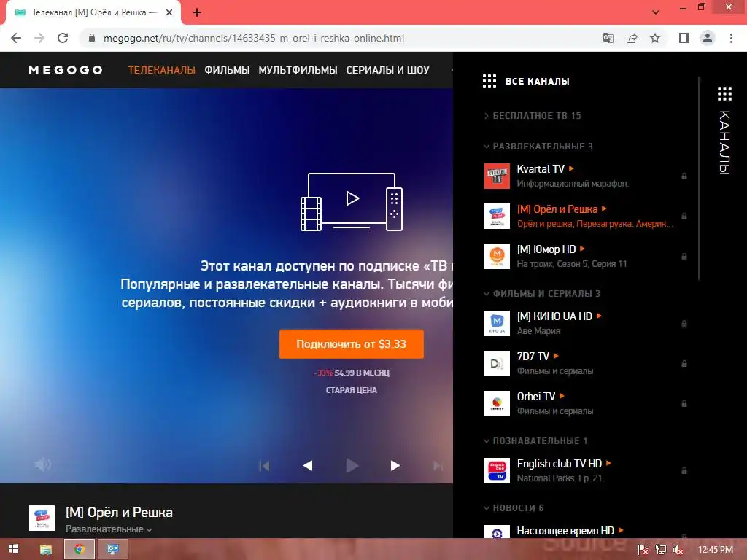The image size is (747, 560).
Task: Click the Орёл и Решка logo below the player
Action: pyautogui.click(x=42, y=518)
